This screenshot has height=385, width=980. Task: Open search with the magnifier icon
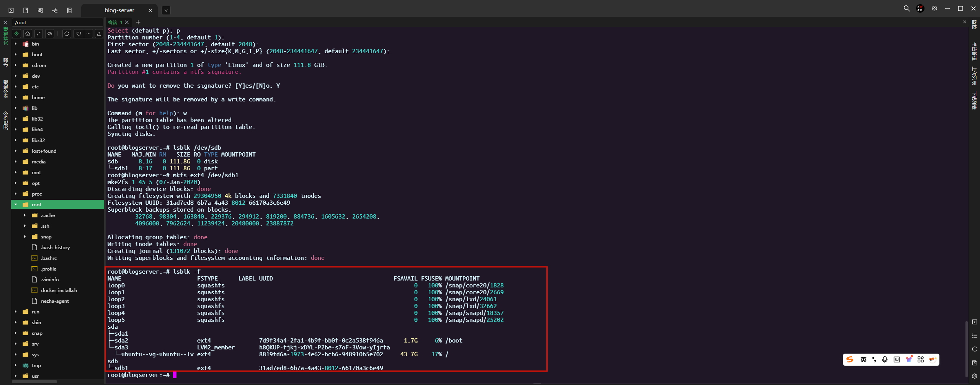pyautogui.click(x=906, y=8)
